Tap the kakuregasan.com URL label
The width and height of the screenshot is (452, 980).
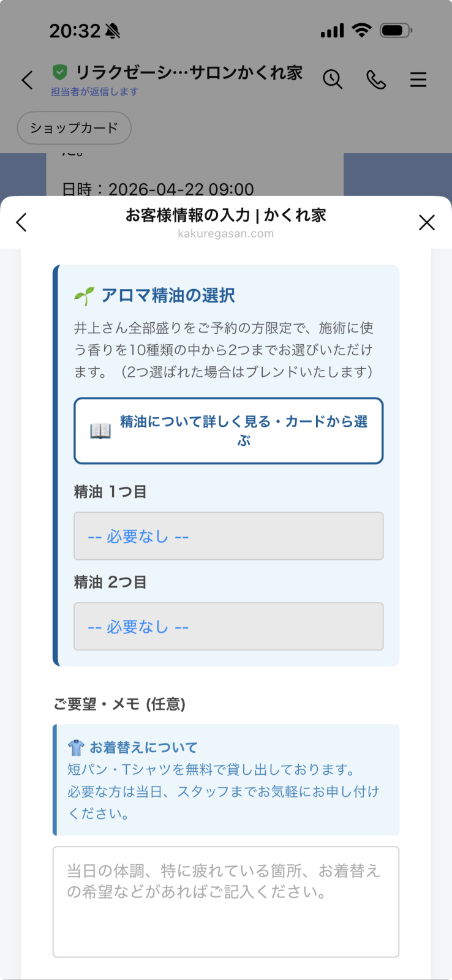click(225, 233)
